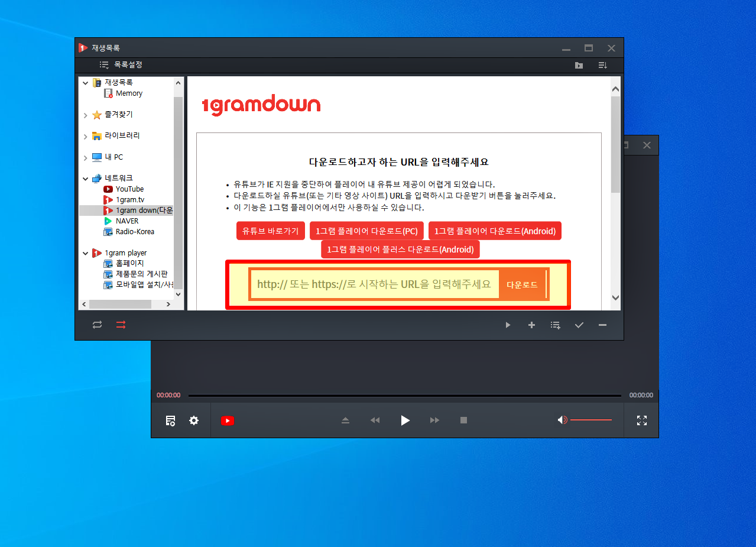
Task: Click the tree horizontal scroll left arrow
Action: pyautogui.click(x=84, y=304)
